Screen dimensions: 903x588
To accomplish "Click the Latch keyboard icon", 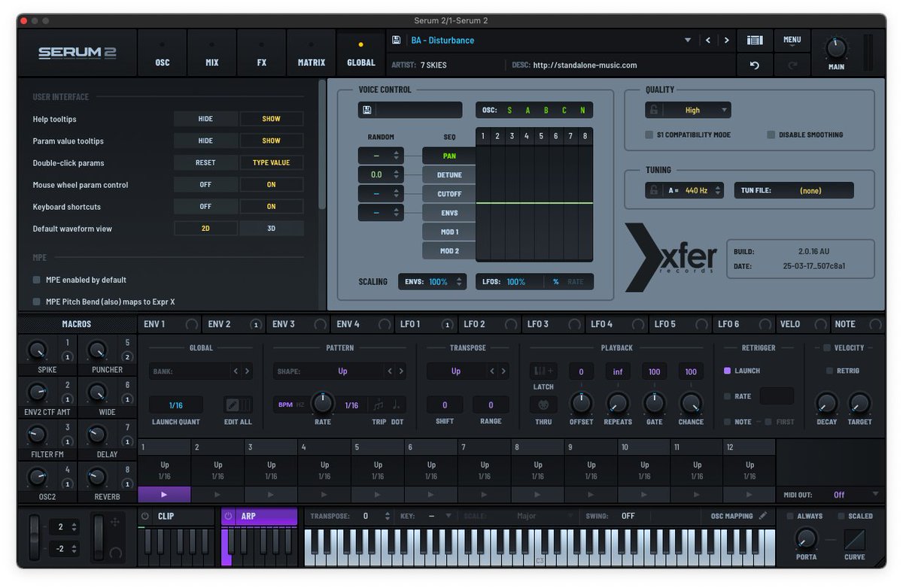I will pyautogui.click(x=543, y=371).
